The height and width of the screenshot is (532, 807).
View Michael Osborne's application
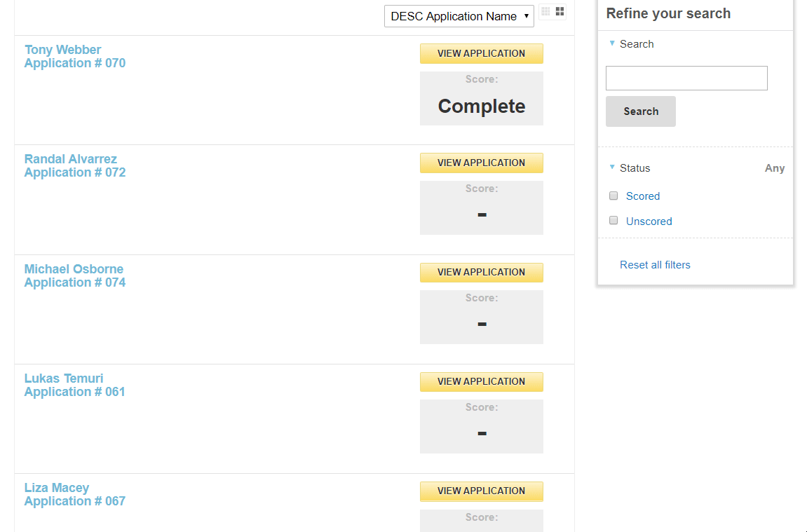click(481, 272)
